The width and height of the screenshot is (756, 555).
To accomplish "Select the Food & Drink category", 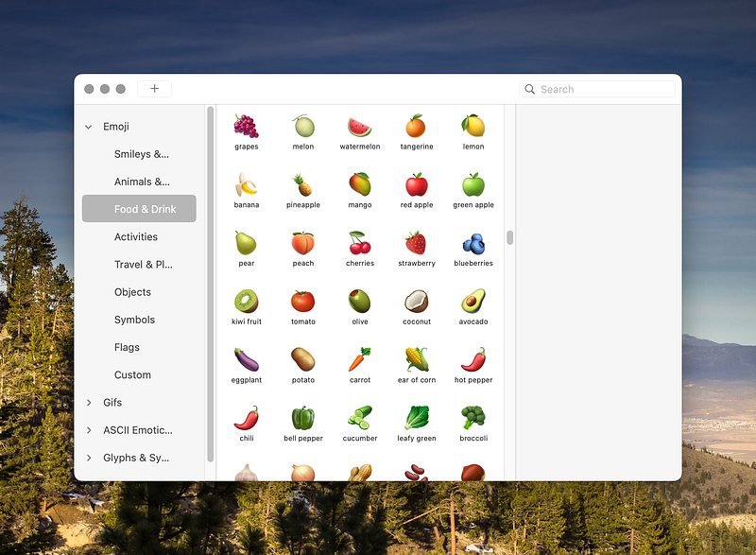I will click(x=139, y=209).
